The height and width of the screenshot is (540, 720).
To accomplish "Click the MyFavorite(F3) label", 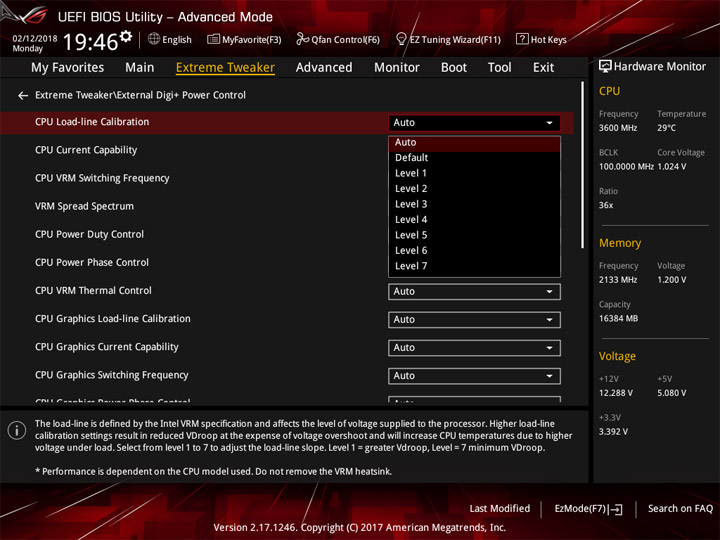I will point(252,40).
